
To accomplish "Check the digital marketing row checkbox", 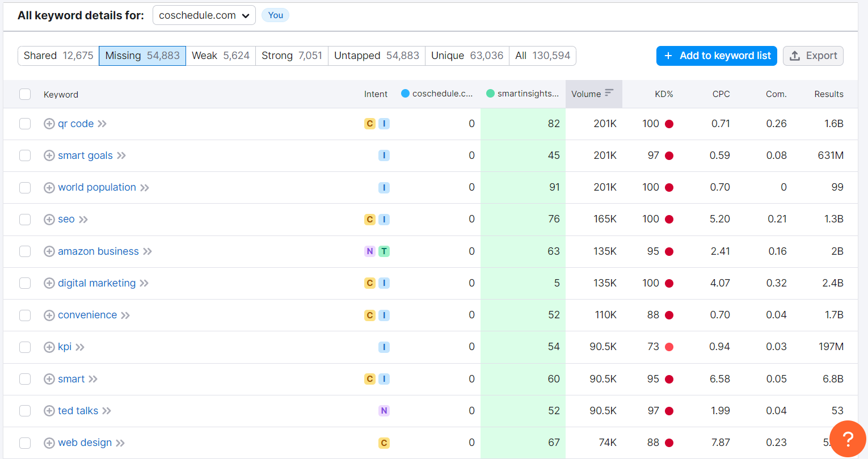I will pyautogui.click(x=25, y=283).
